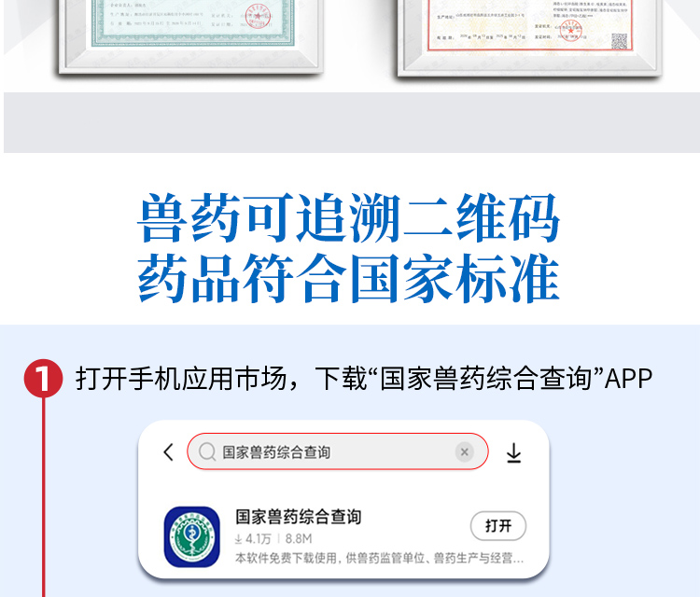Image resolution: width=700 pixels, height=597 pixels.
Task: Click the headline 兽药可追溯二维码
Action: pyautogui.click(x=348, y=217)
